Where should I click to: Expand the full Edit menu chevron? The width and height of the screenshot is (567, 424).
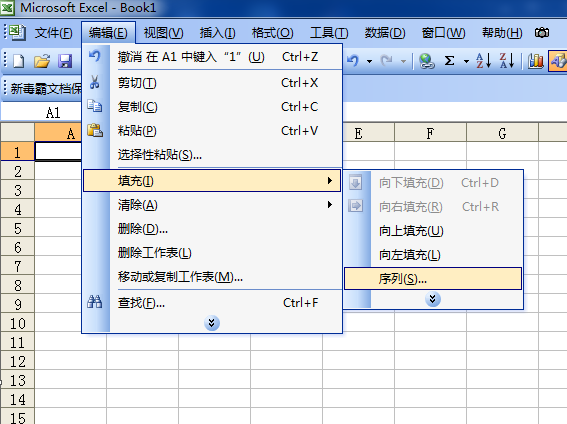(212, 323)
